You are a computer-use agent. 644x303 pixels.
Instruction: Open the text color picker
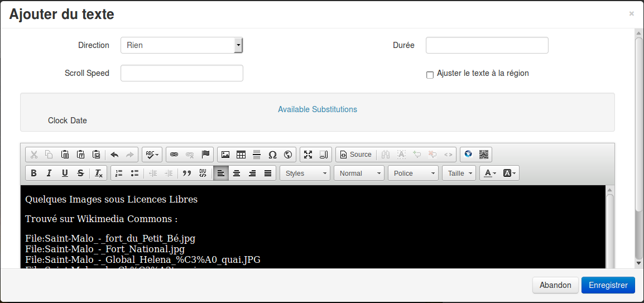tap(489, 173)
